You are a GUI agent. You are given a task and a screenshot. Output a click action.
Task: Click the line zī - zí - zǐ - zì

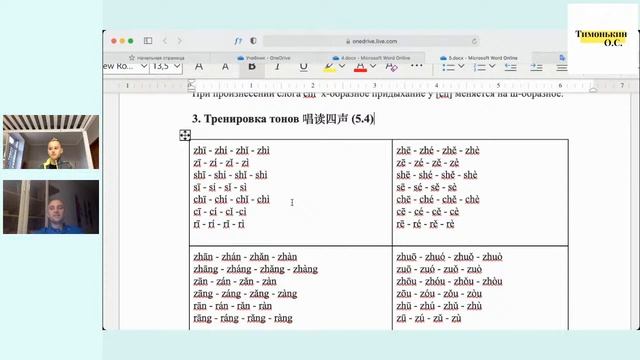tap(221, 163)
